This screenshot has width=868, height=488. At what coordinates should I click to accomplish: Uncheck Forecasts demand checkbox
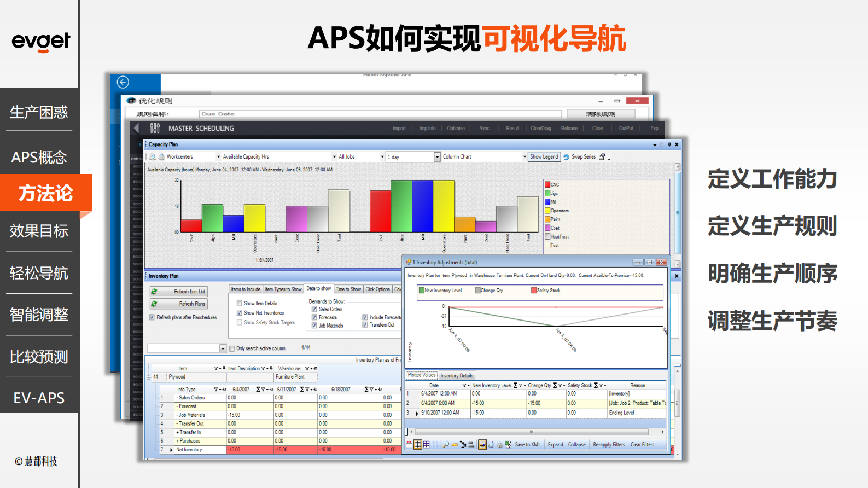[x=314, y=317]
